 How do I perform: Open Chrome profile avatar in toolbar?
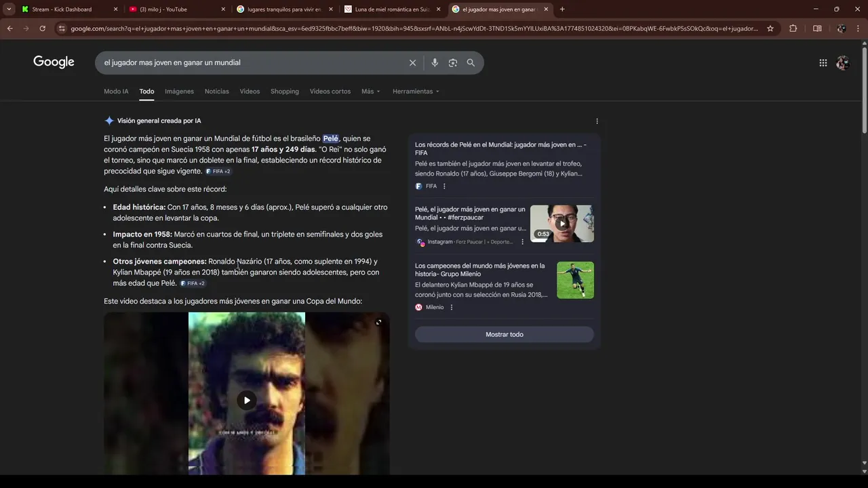[841, 28]
